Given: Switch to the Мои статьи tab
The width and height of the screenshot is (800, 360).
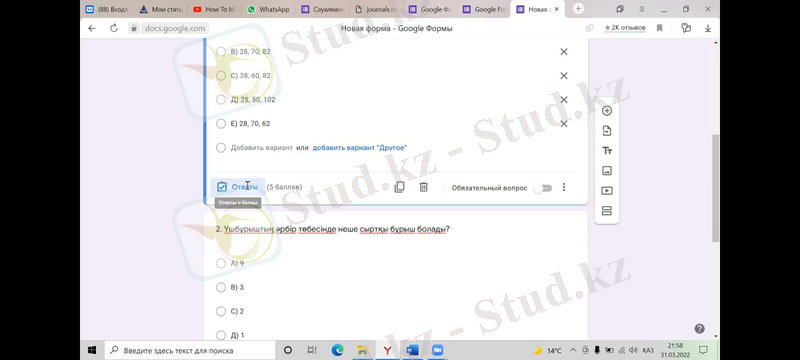Looking at the screenshot, I should click(x=161, y=9).
